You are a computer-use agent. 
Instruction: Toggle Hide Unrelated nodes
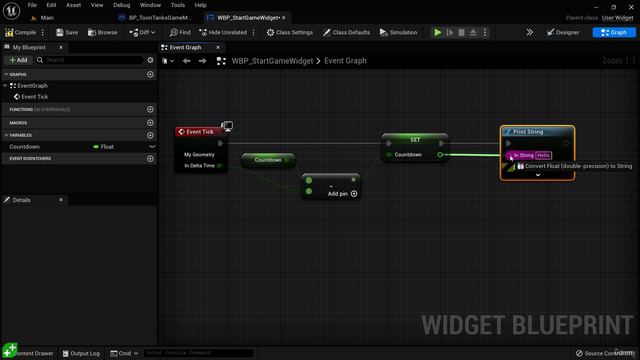click(223, 32)
